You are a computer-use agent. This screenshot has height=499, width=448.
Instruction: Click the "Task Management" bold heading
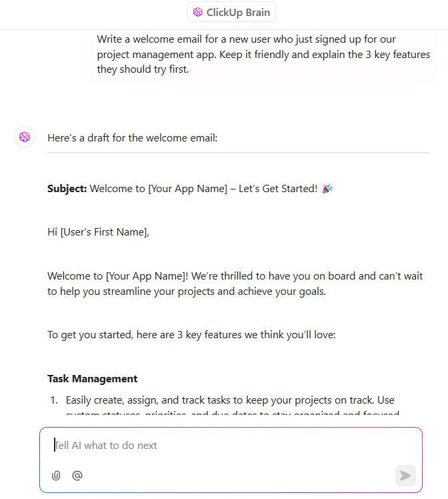[92, 379]
